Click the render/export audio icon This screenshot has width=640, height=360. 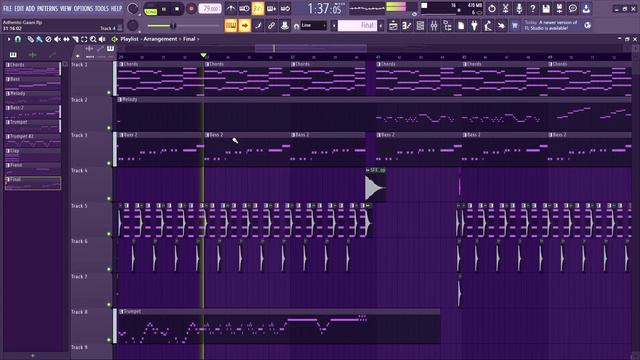click(559, 9)
